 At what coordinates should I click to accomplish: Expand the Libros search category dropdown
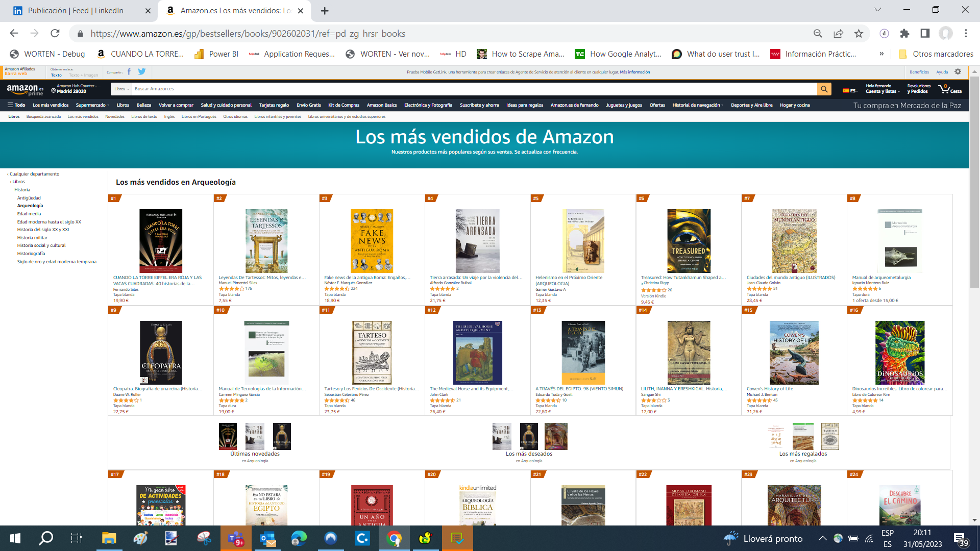121,89
